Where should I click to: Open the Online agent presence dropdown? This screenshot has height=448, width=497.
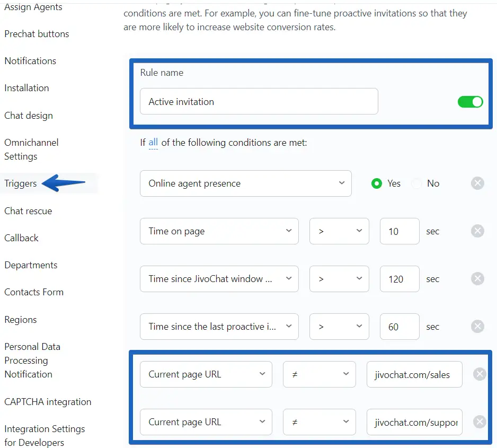tap(245, 183)
